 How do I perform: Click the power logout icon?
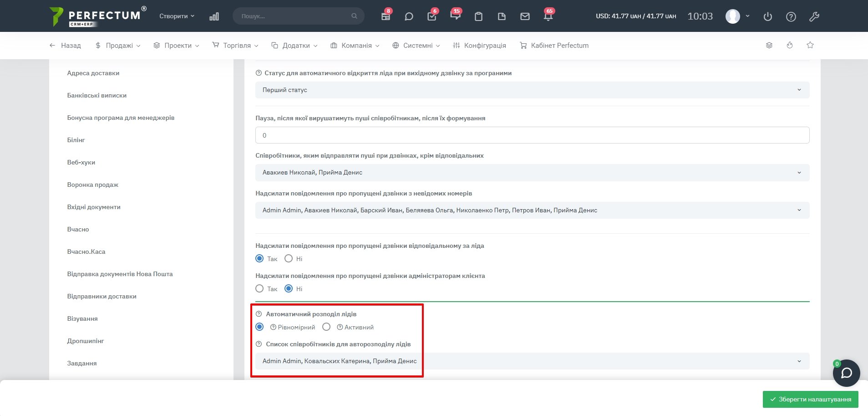[x=768, y=17]
